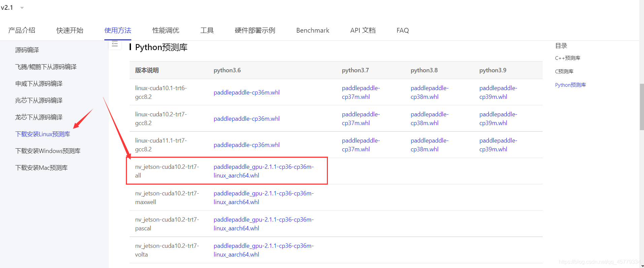Click the python3.7 column header
The width and height of the screenshot is (644, 268).
click(355, 70)
